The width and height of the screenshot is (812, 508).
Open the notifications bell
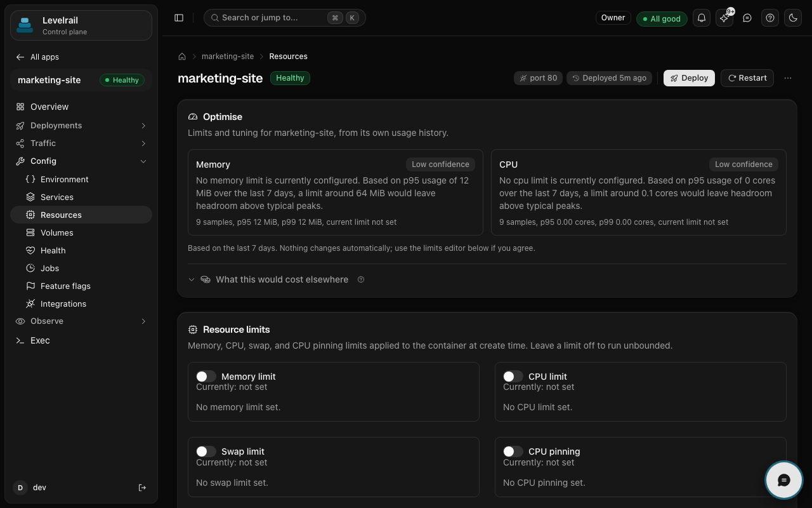[x=702, y=18]
